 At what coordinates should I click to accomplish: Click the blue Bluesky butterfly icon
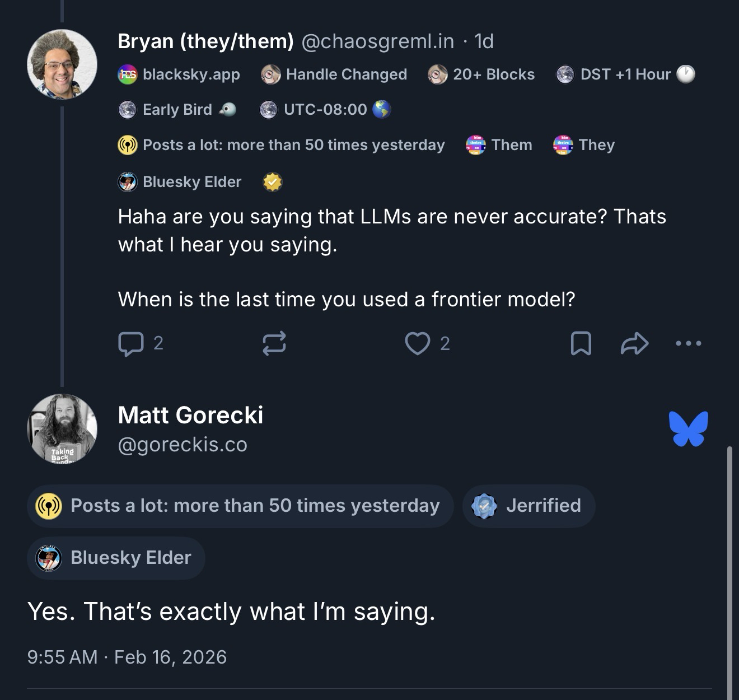[688, 429]
